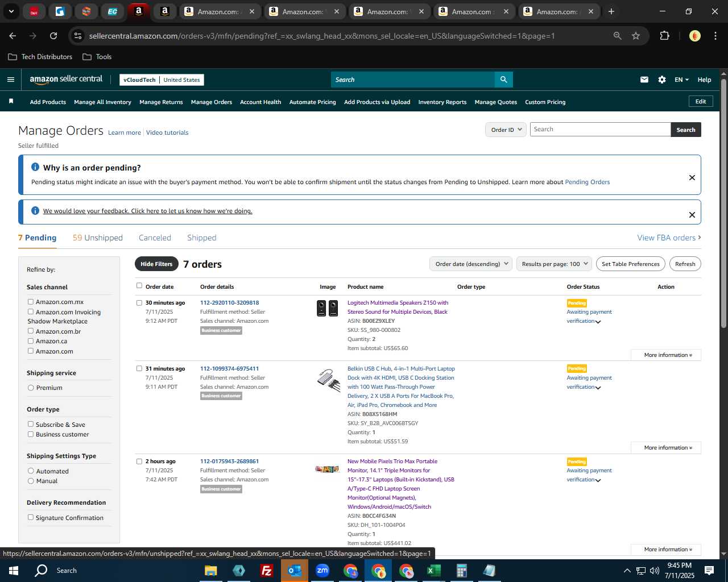Open Calculator from the taskbar
The height and width of the screenshot is (582, 728).
pyautogui.click(x=462, y=571)
